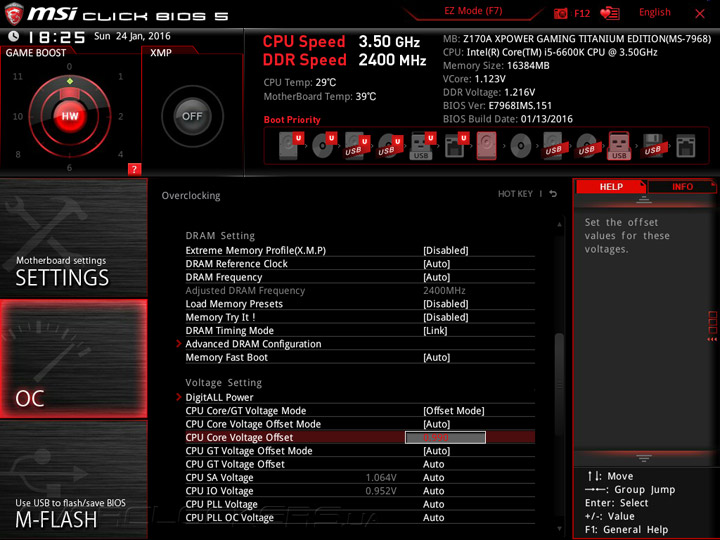
Task: Select the UEFI network boot icon
Action: (456, 146)
